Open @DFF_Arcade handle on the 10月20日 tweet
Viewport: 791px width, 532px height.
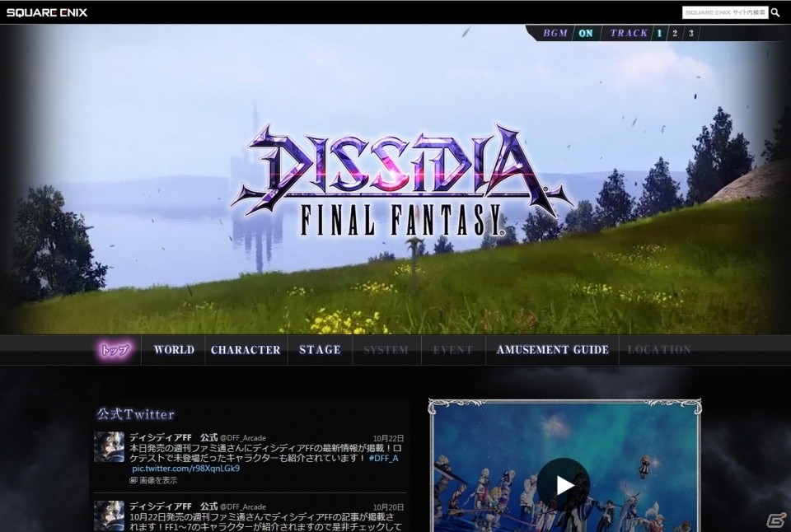(242, 506)
